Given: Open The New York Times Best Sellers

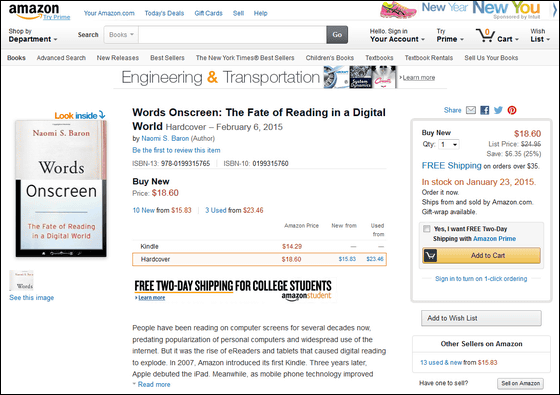Looking at the screenshot, I should coord(245,58).
